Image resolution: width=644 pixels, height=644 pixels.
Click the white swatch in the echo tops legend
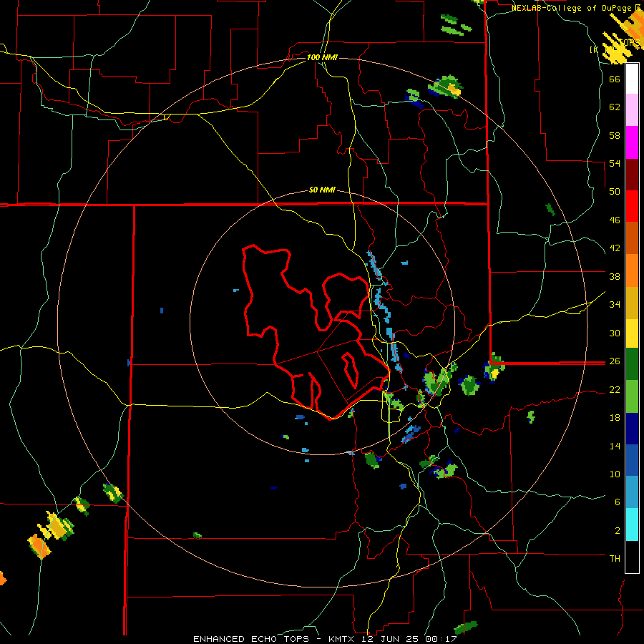click(632, 79)
